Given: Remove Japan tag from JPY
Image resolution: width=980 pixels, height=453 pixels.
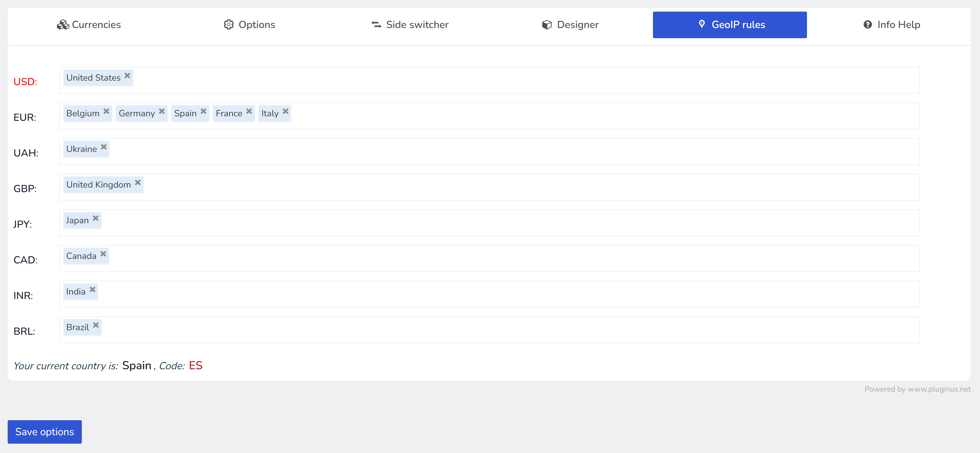Looking at the screenshot, I should 96,218.
